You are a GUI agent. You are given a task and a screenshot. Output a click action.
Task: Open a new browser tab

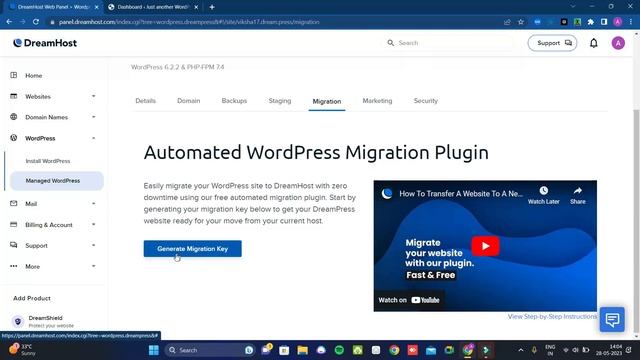(x=212, y=7)
